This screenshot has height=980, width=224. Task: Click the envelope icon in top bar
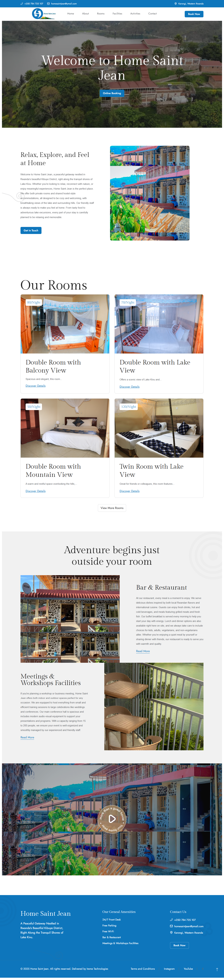(x=48, y=3)
